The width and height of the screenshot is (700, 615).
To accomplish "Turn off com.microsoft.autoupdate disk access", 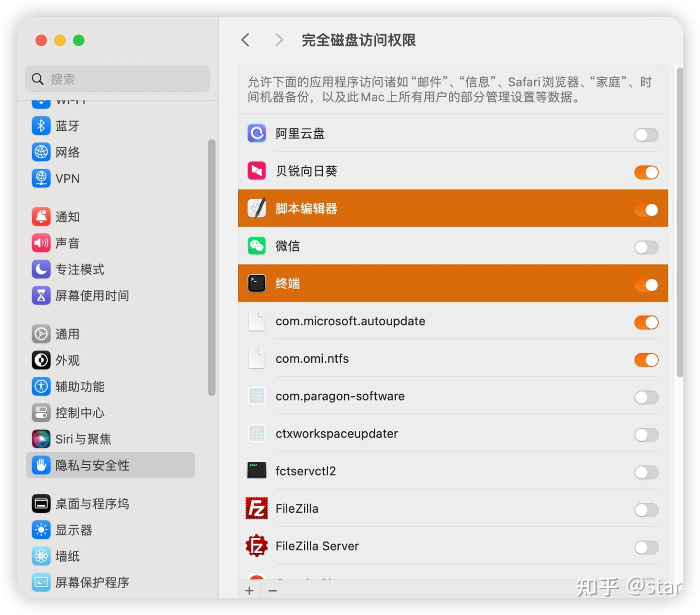I will tap(646, 322).
